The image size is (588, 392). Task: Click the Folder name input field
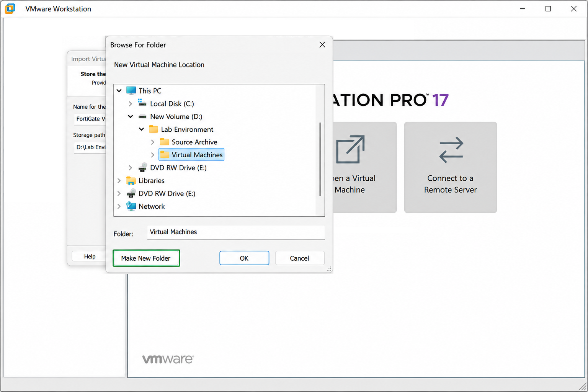coord(236,232)
